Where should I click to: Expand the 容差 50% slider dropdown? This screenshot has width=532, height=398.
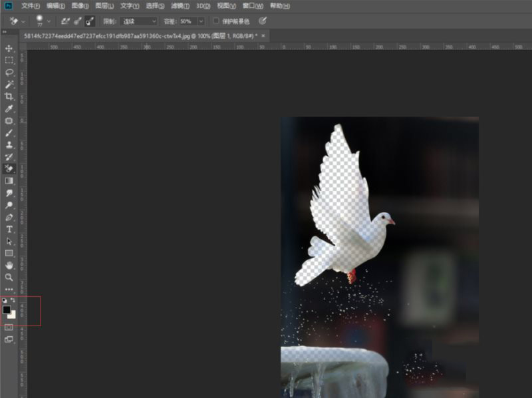point(202,21)
